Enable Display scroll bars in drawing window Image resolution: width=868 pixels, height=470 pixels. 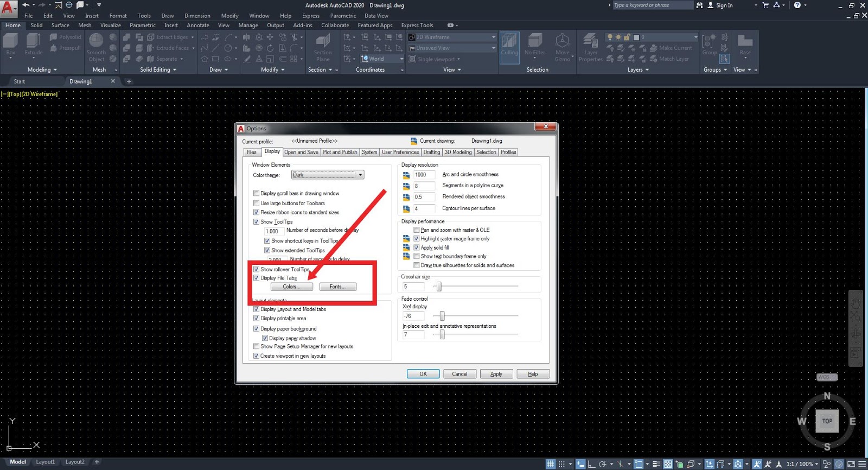click(x=257, y=193)
